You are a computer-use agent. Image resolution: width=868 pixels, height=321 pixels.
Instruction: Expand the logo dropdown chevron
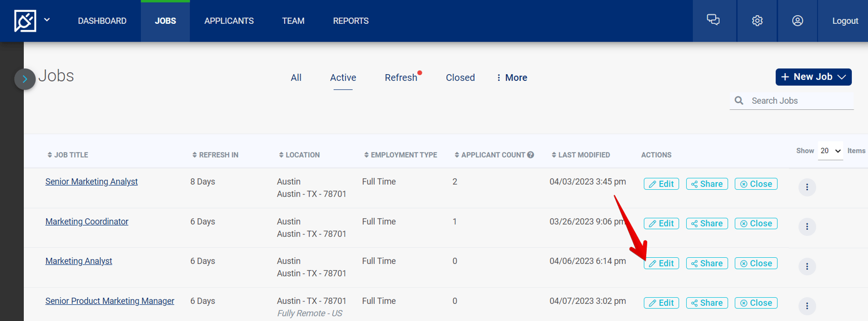coord(47,20)
